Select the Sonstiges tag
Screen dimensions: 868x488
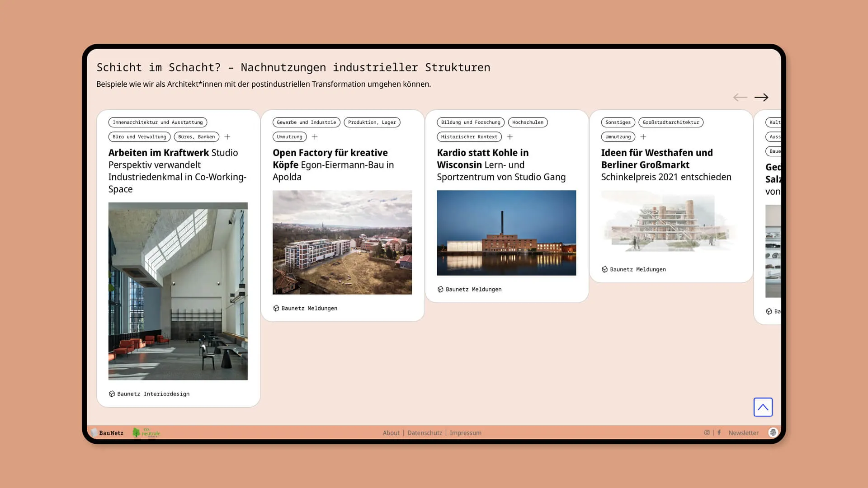[x=618, y=122]
